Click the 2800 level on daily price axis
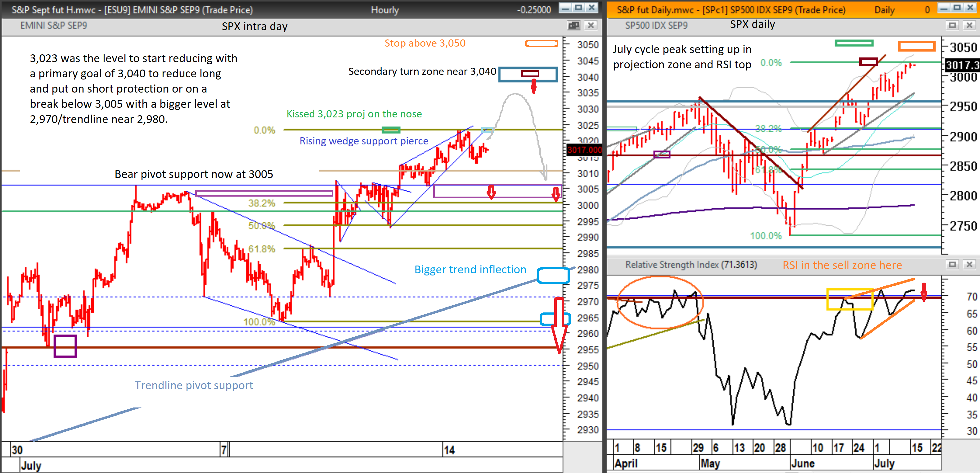 tap(964, 196)
